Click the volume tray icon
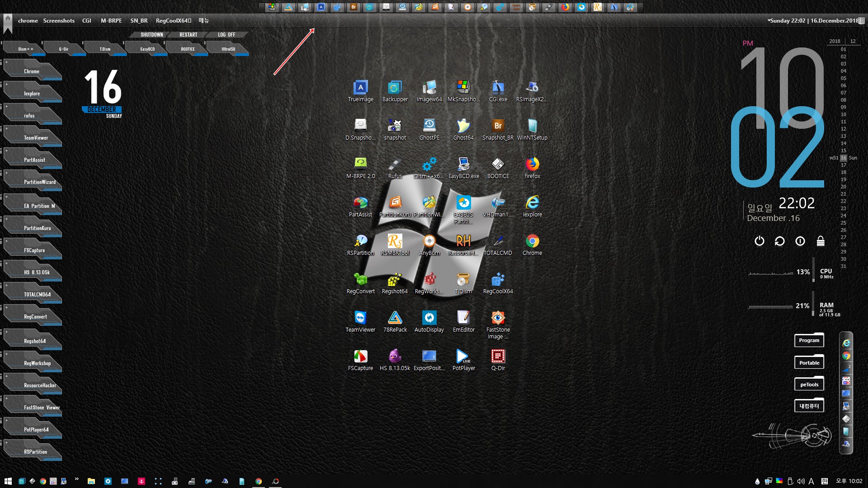Image resolution: width=868 pixels, height=488 pixels. coord(801,481)
